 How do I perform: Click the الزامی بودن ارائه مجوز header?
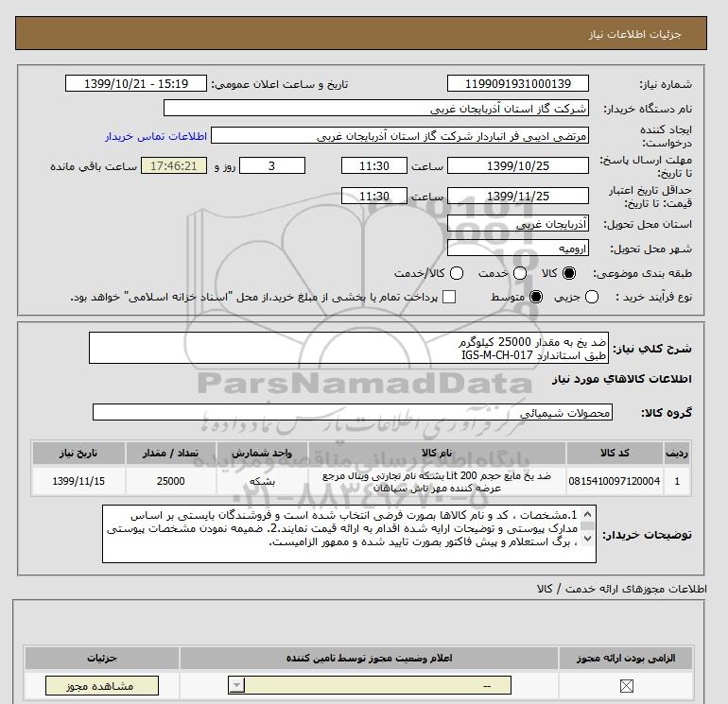(625, 658)
